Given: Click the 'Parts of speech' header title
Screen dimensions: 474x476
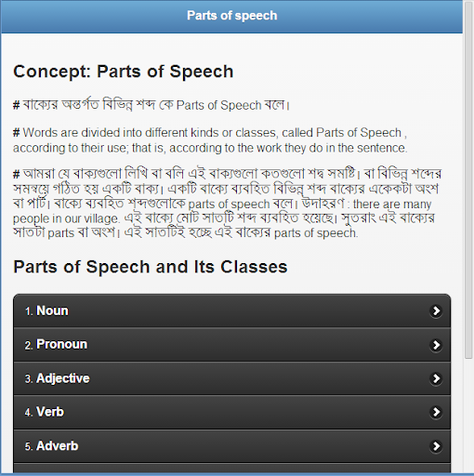Looking at the screenshot, I should 232,16.
